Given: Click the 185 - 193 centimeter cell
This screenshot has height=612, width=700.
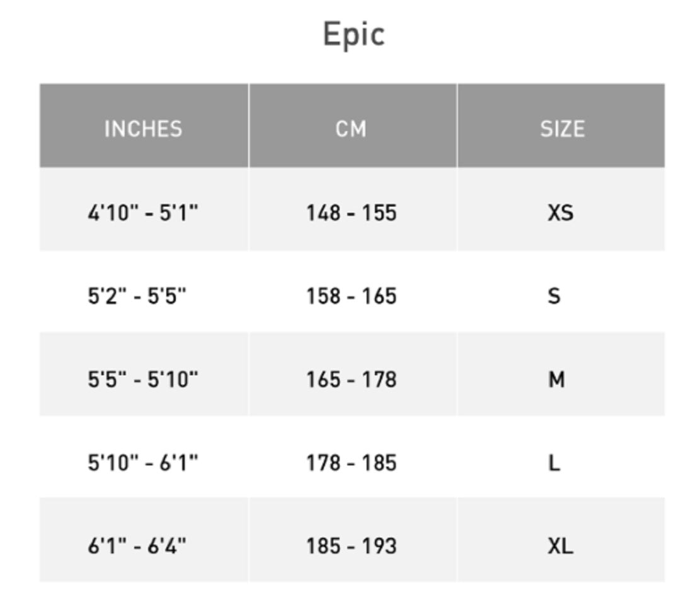Looking at the screenshot, I should [x=351, y=545].
